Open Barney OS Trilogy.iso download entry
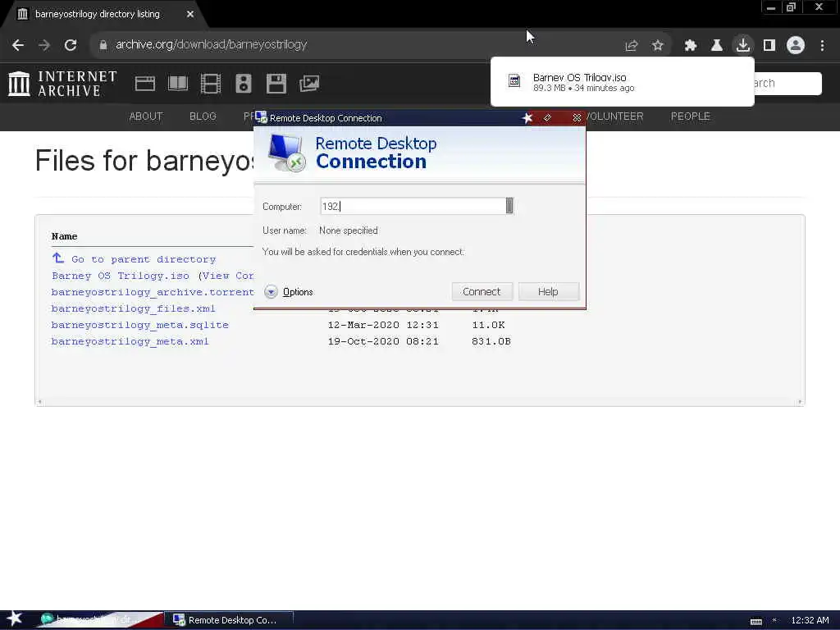Image resolution: width=840 pixels, height=630 pixels. (622, 82)
